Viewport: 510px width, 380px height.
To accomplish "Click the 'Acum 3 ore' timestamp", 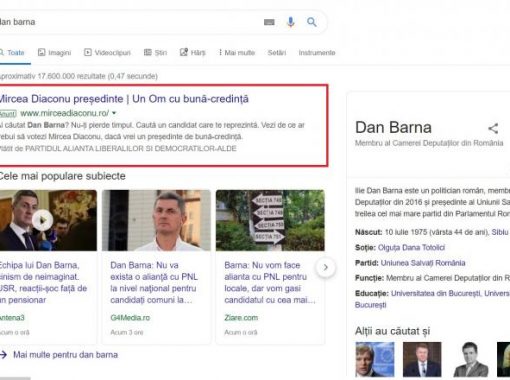I will [x=127, y=332].
